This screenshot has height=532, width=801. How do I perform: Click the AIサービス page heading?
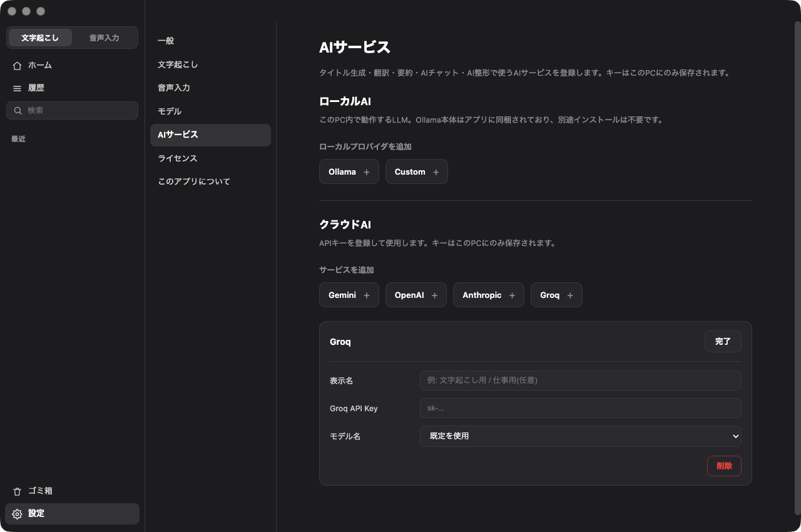(355, 48)
